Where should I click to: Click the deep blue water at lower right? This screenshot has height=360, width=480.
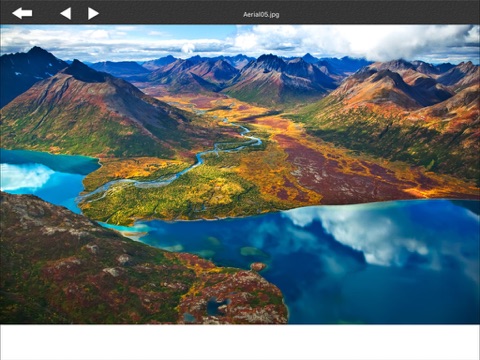(383, 293)
